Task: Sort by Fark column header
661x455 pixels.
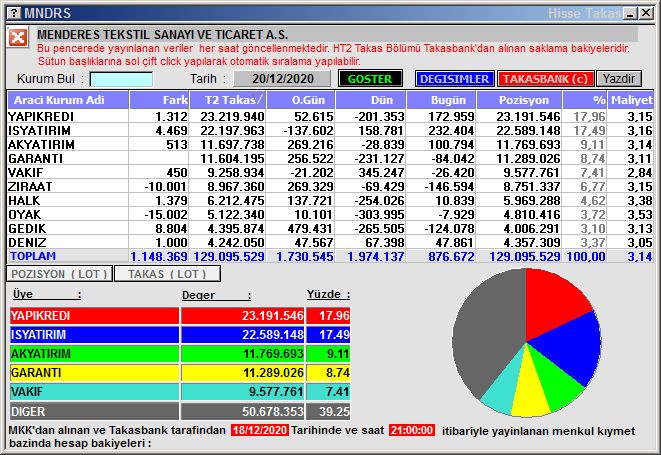Action: pyautogui.click(x=159, y=100)
